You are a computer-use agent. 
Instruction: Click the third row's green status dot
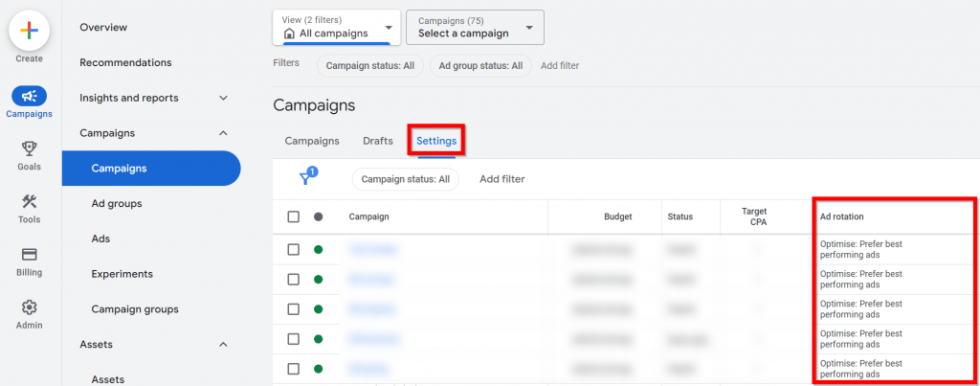coord(318,309)
